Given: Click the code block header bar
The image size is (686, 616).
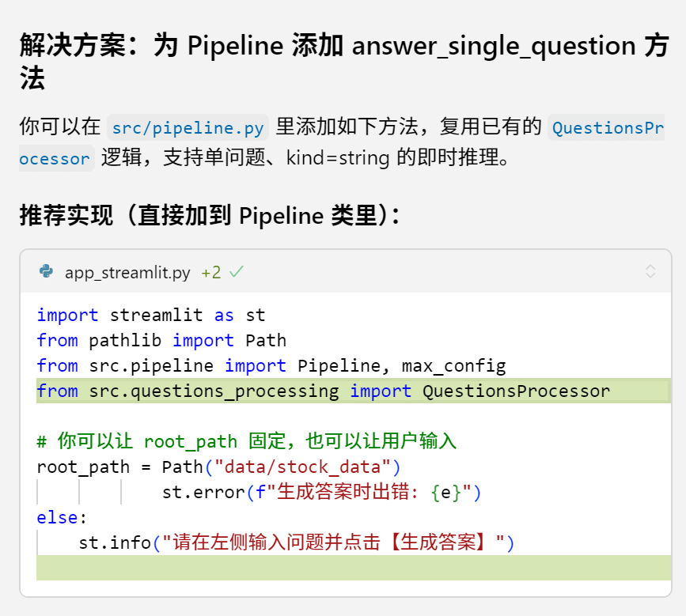Looking at the screenshot, I should [346, 271].
